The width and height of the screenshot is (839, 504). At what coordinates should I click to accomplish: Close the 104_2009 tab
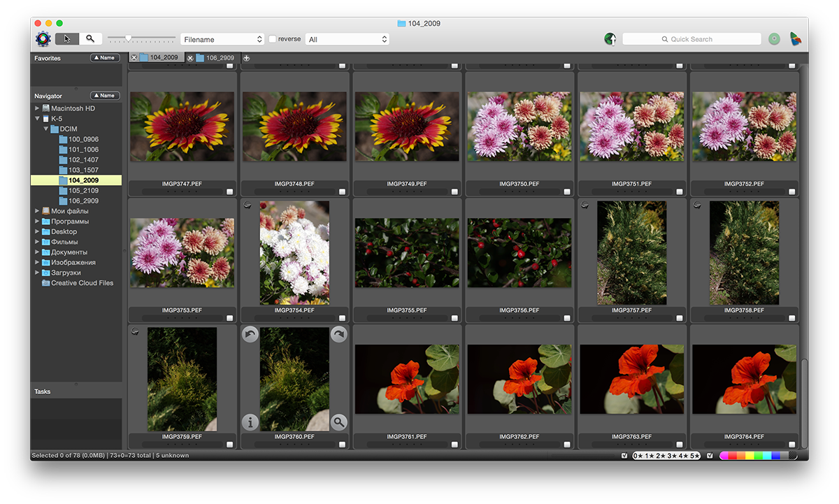134,58
